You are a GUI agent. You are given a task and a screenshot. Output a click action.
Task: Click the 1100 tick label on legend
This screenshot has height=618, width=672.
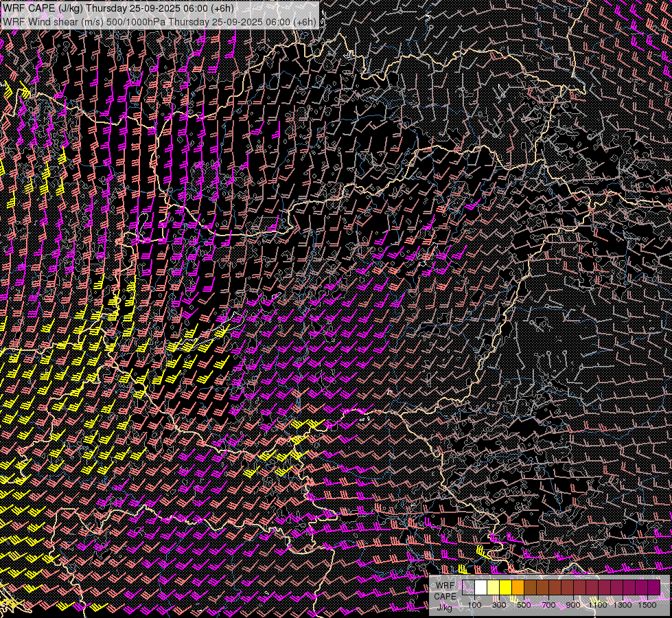click(x=598, y=605)
